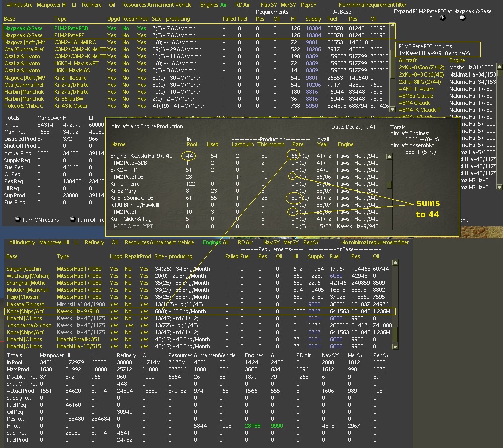The height and width of the screenshot is (448, 503).
Task: Toggle Repair 'No' on the Nagasaki F1M2 Pete FDB row
Action: tap(125, 28)
